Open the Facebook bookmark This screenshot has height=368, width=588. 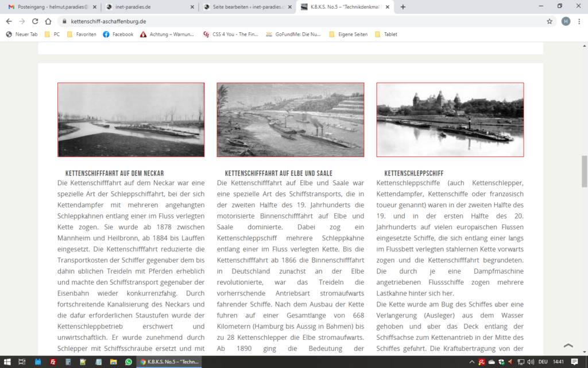pos(118,34)
